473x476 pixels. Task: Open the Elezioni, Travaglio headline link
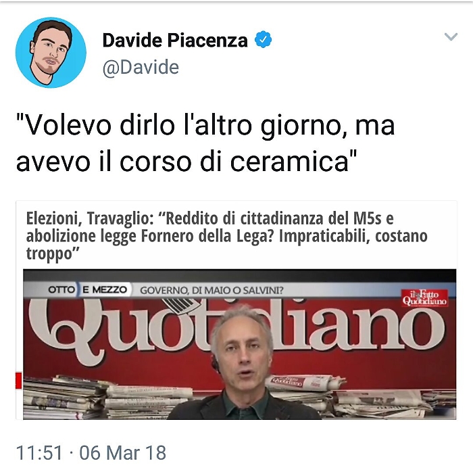226,236
